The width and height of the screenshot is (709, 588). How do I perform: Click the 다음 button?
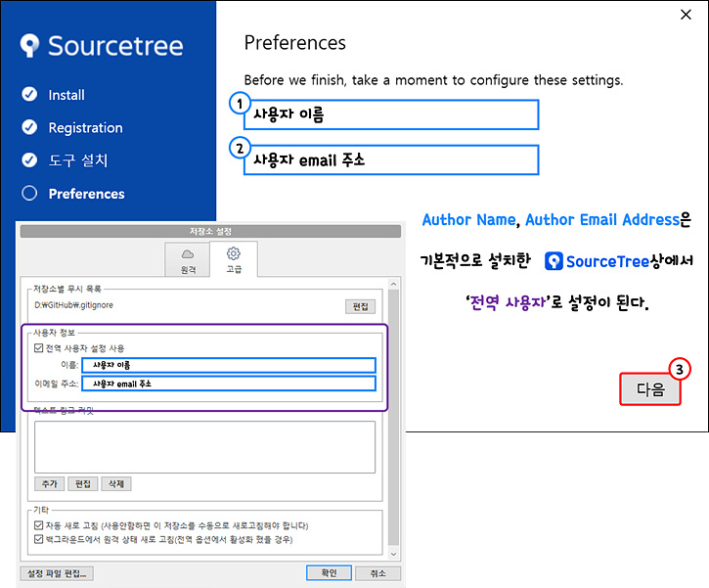point(650,389)
